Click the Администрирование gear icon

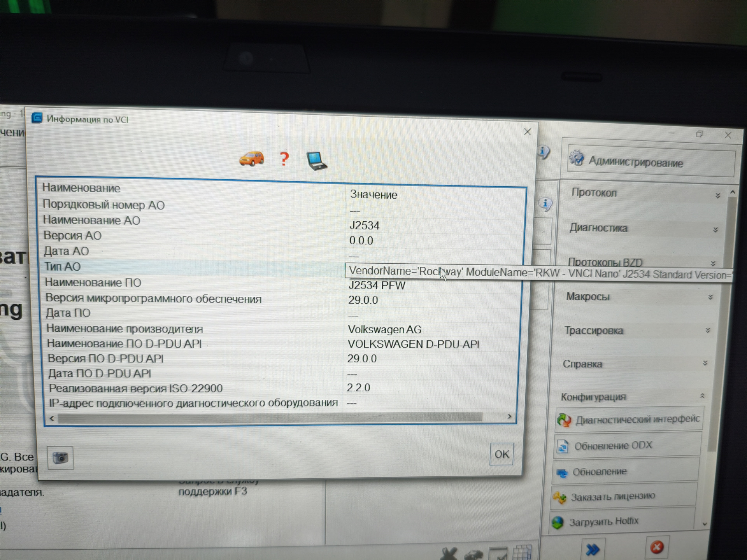click(576, 158)
